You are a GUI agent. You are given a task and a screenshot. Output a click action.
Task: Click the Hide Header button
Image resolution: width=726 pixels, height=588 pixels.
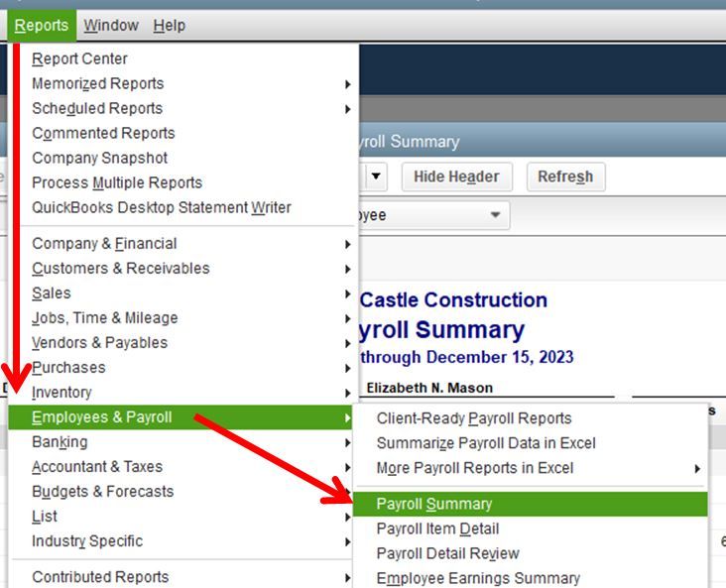click(x=457, y=176)
